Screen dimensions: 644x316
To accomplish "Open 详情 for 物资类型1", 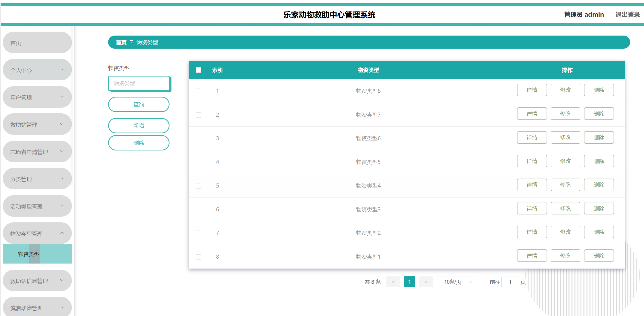I will pyautogui.click(x=532, y=256).
